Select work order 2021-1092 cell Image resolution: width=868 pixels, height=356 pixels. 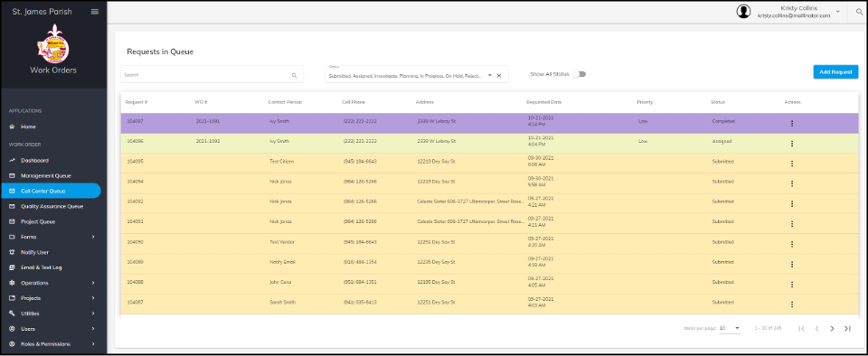coord(208,141)
